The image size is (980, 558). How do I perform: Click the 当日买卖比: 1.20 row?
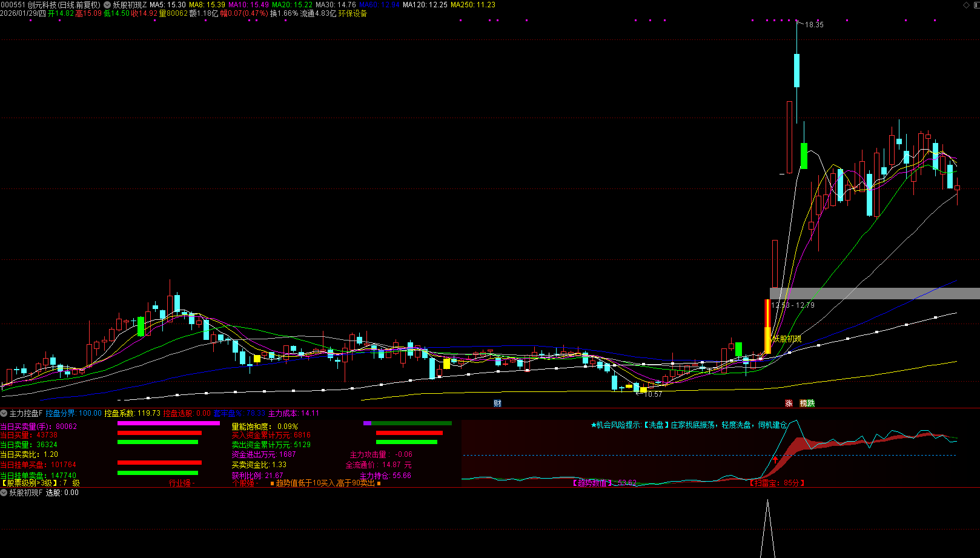coord(30,454)
